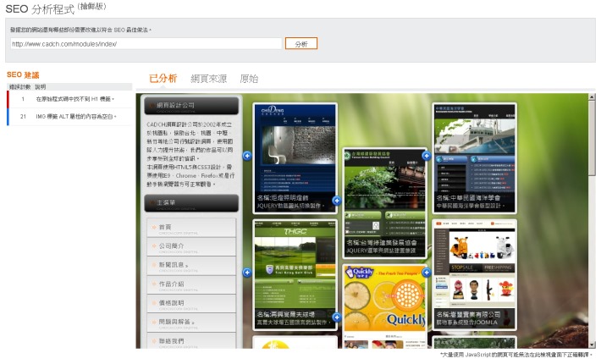601x364 pixels.
Task: Click 首頁 in the site menu
Action: click(x=190, y=227)
